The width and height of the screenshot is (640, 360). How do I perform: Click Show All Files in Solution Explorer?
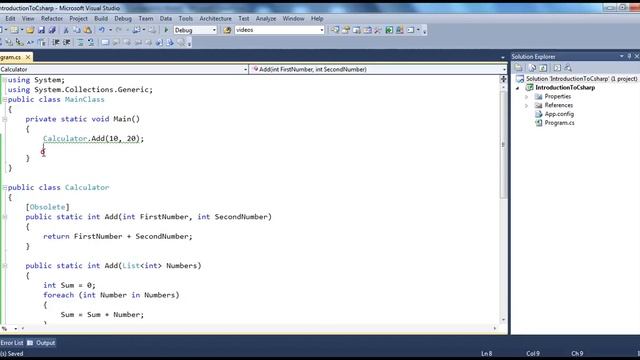point(532,68)
